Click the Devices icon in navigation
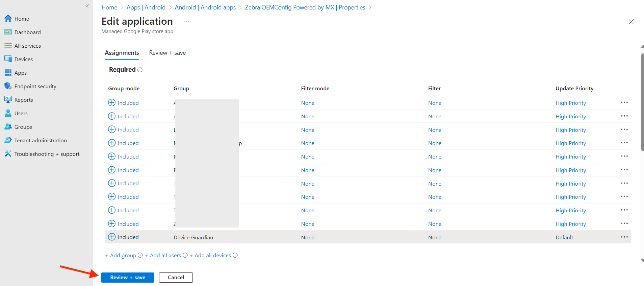This screenshot has height=286, width=644. coord(8,59)
